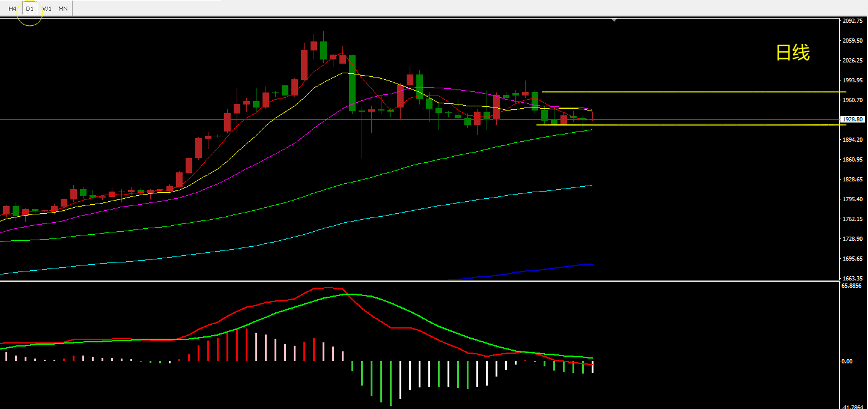Click price axis value 1795.40
Screen dimensions: 868x409
coord(853,199)
